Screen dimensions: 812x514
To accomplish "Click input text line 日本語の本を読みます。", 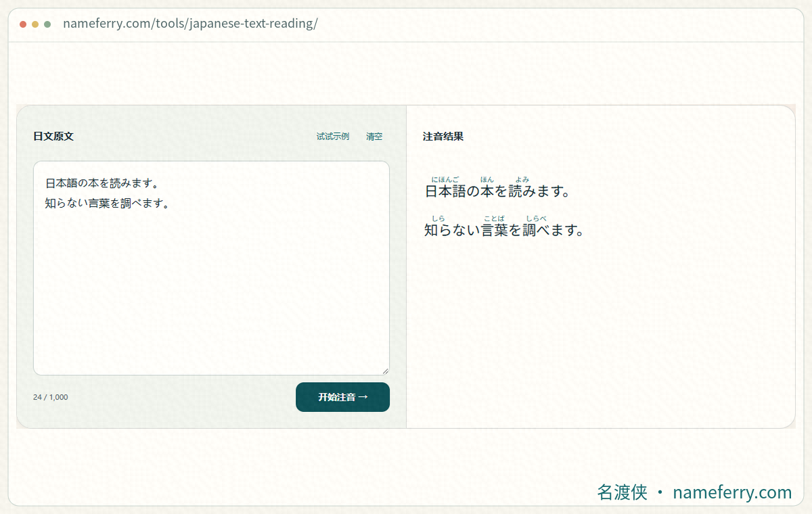I will (101, 183).
